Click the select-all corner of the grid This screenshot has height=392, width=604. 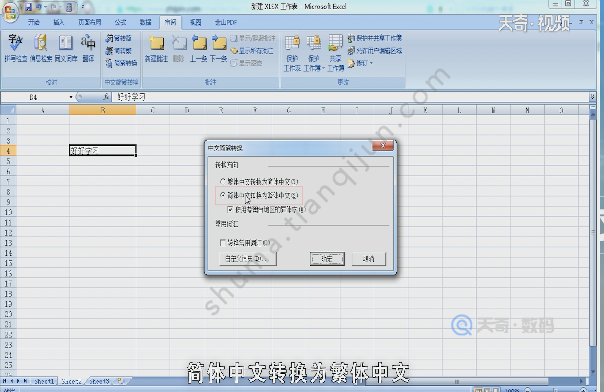click(8, 110)
